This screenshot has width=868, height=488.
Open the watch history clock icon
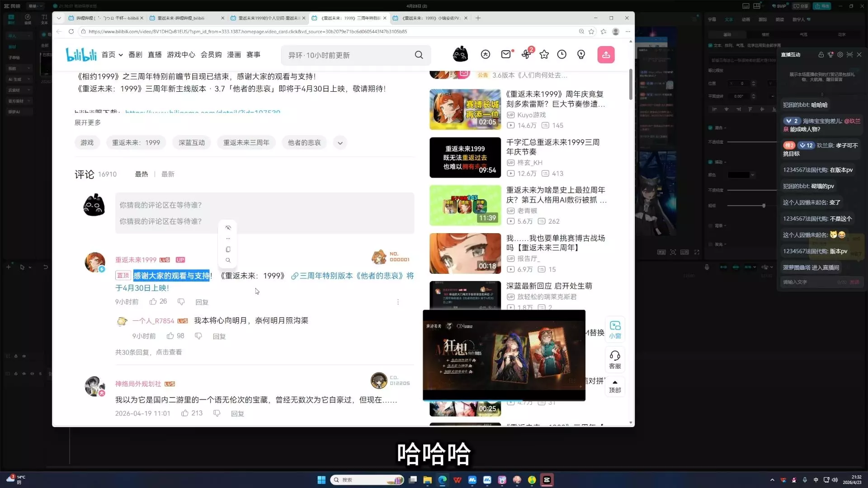click(561, 54)
